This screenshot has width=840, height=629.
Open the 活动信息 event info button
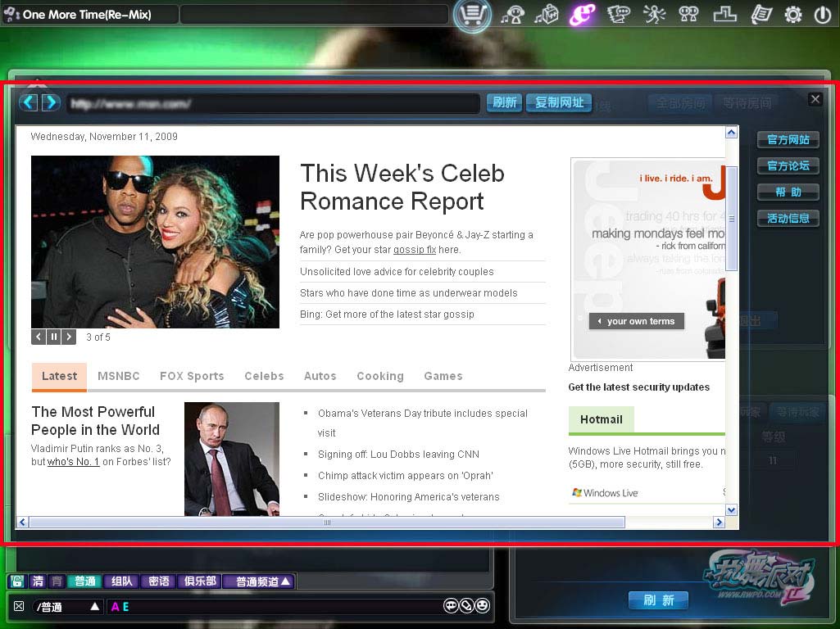click(x=788, y=219)
